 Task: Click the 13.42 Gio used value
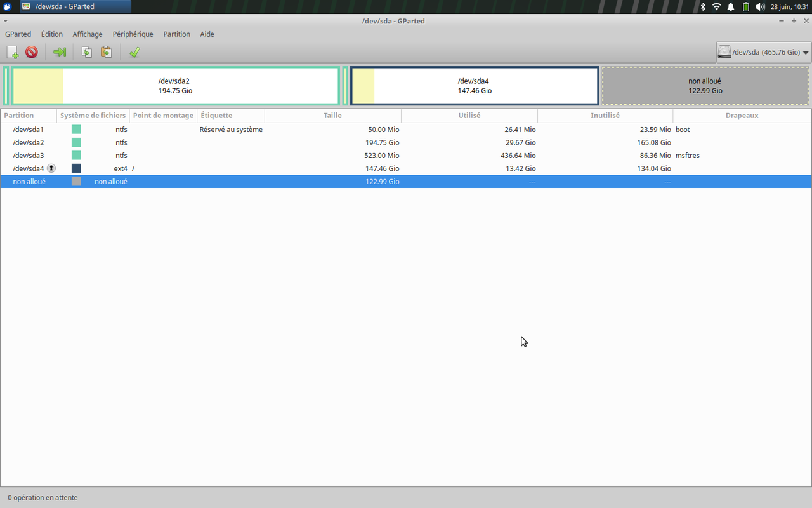(521, 168)
